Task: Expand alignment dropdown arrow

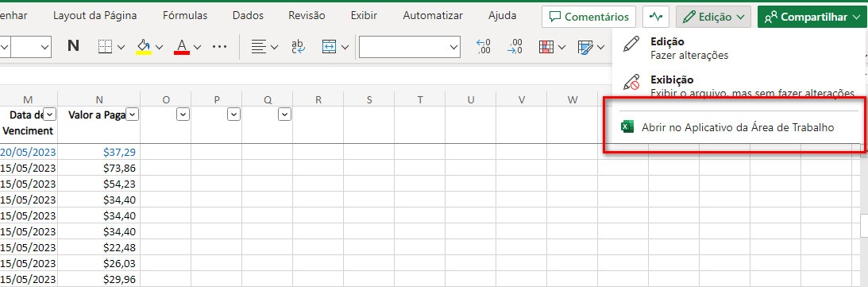Action: pyautogui.click(x=274, y=47)
